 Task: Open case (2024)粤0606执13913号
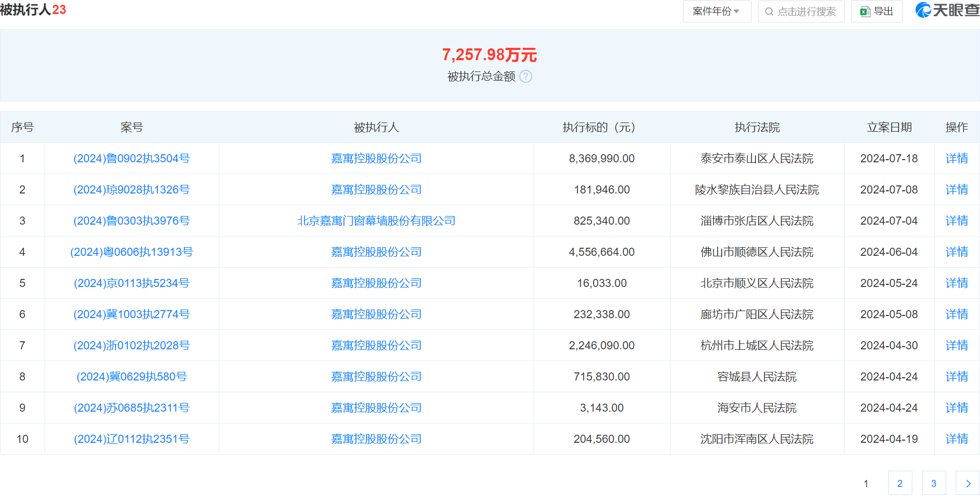[x=132, y=252]
